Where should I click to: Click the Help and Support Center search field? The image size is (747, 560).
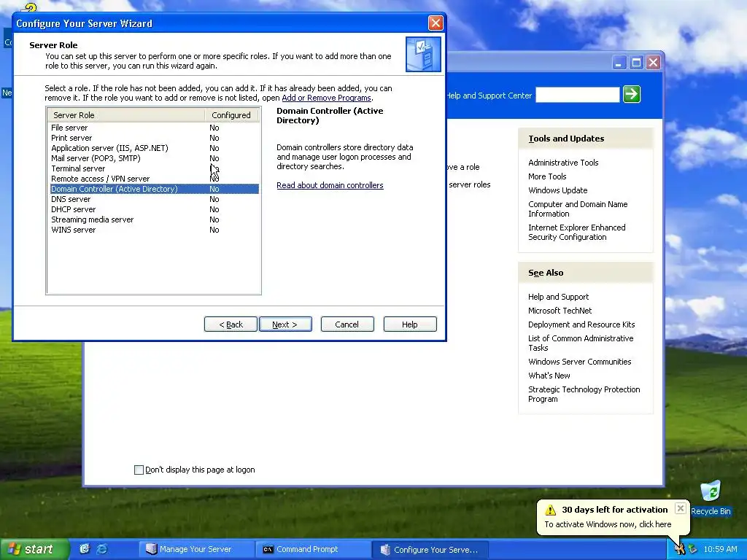pos(578,95)
